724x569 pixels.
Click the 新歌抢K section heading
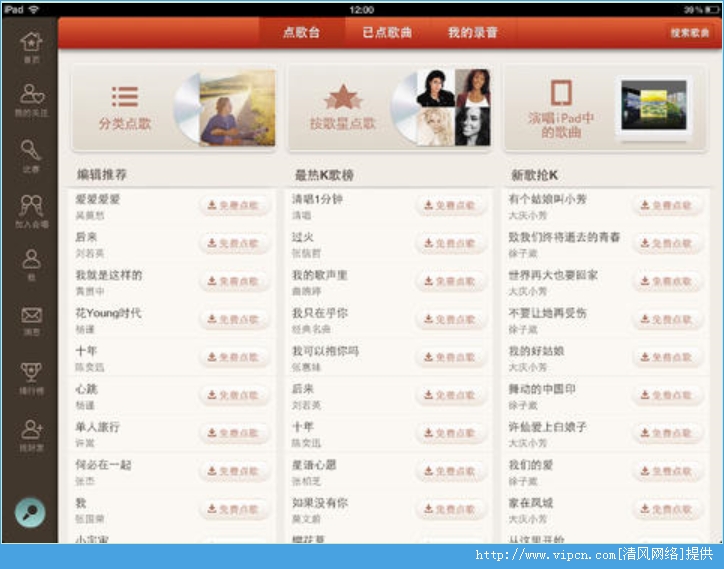pyautogui.click(x=534, y=175)
